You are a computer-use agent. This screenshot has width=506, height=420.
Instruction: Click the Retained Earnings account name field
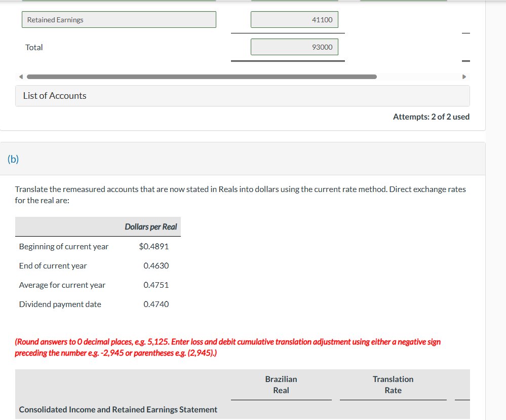point(119,19)
